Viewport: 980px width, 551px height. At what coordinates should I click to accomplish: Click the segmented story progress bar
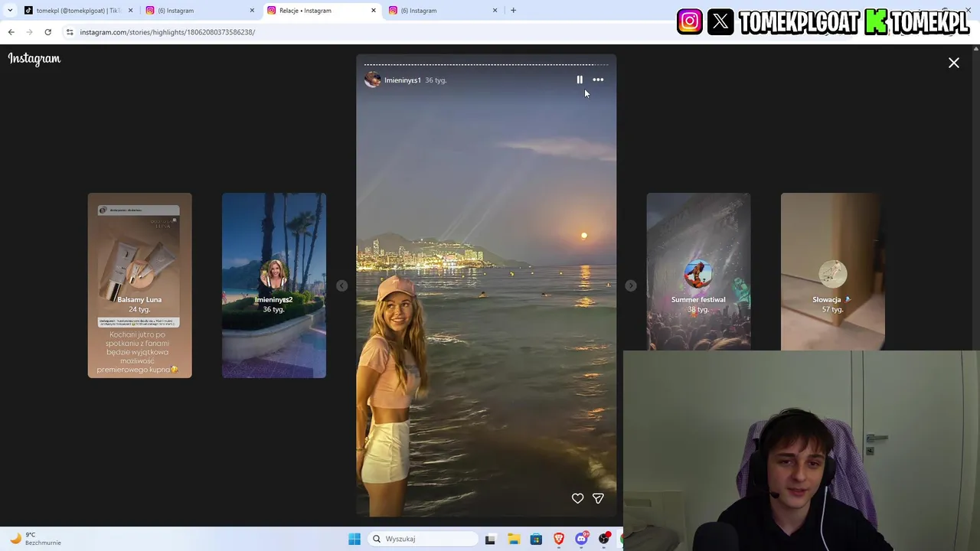pyautogui.click(x=486, y=64)
